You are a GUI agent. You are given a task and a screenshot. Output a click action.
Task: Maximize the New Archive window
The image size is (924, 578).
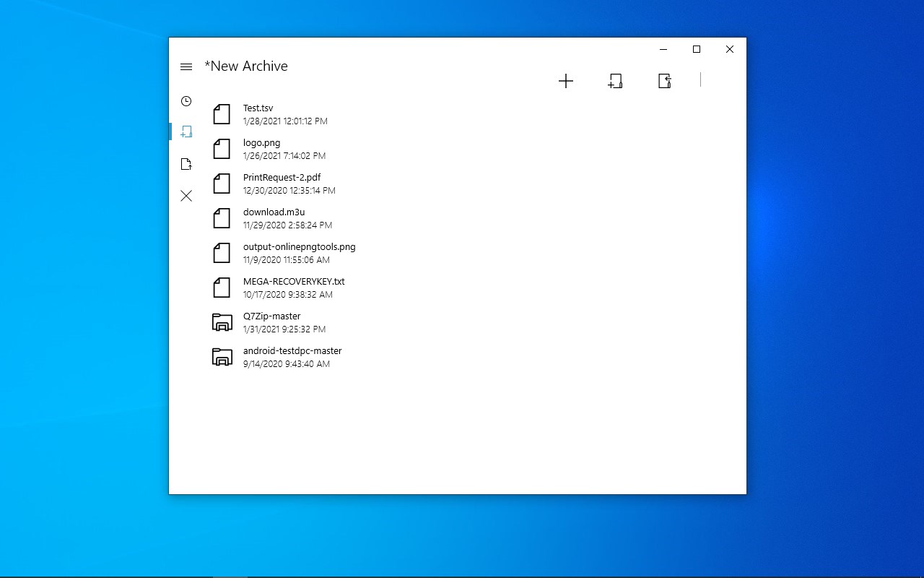click(697, 50)
